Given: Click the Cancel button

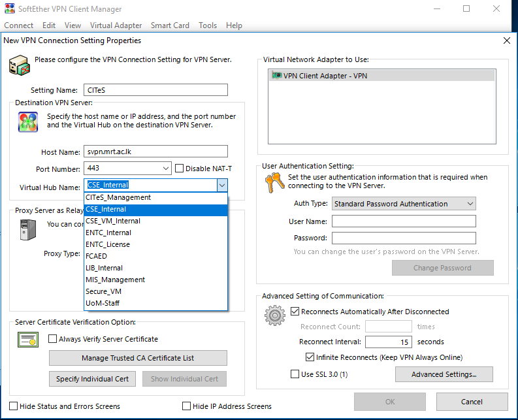Looking at the screenshot, I should (472, 402).
